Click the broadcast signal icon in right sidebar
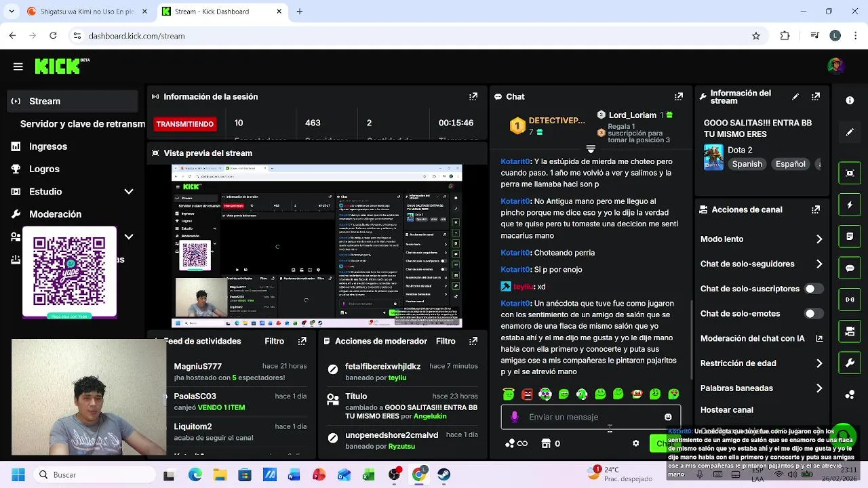Screen dimensions: 868x488 tap(850, 300)
